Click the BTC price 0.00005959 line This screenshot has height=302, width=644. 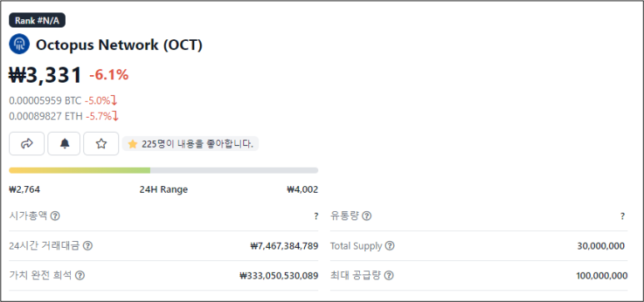[x=63, y=101]
